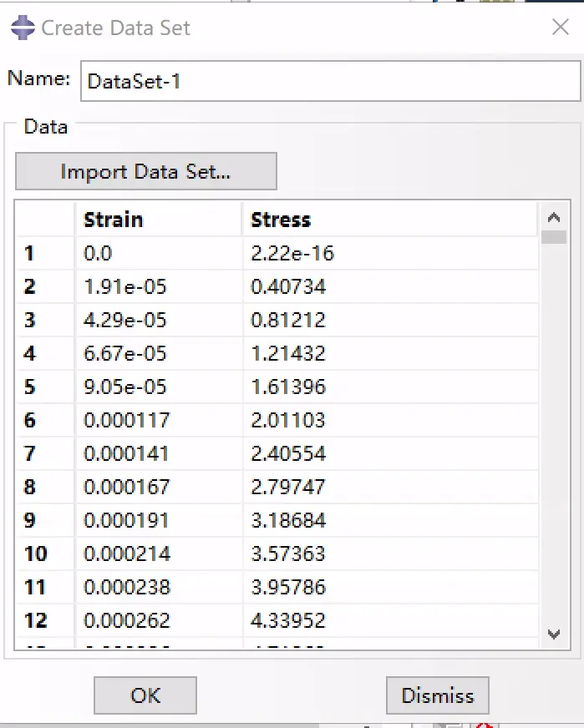584x728 pixels.
Task: Click strain cell showing 0.000117
Action: [159, 420]
